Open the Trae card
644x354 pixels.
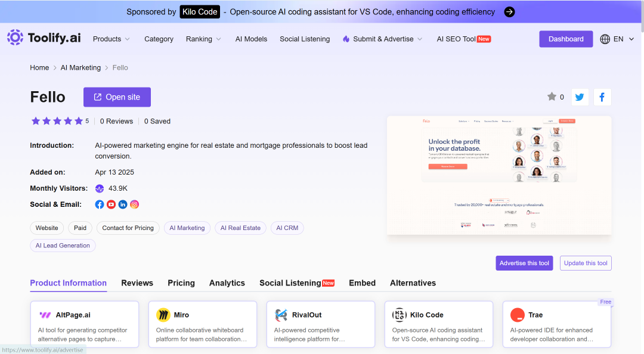pyautogui.click(x=557, y=324)
